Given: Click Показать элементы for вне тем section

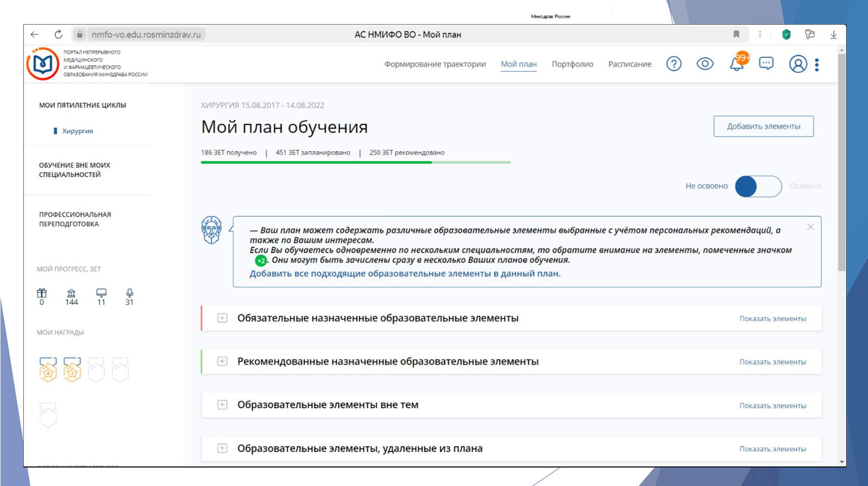Looking at the screenshot, I should (x=772, y=405).
